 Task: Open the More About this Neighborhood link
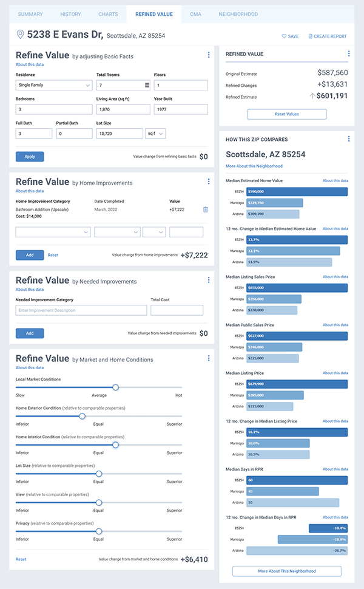tap(254, 166)
